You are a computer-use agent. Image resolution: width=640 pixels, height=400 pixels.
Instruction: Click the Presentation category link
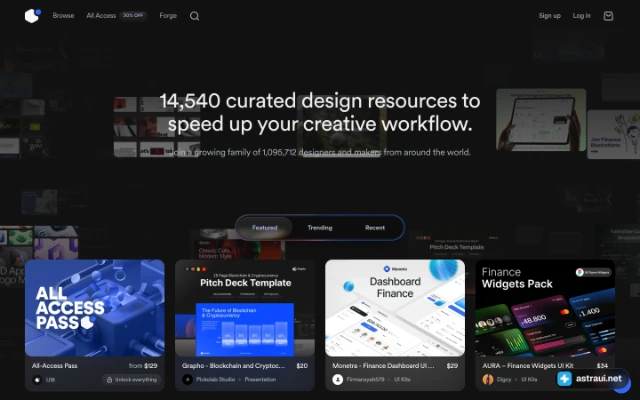tap(260, 380)
